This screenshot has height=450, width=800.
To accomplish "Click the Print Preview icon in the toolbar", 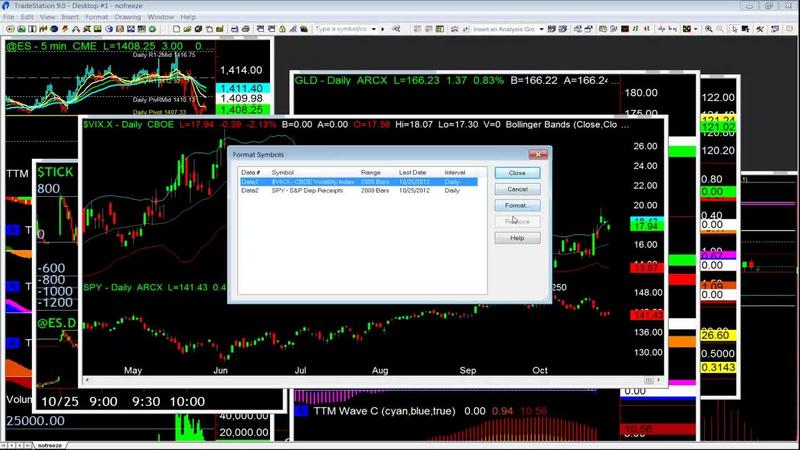I will click(245, 29).
